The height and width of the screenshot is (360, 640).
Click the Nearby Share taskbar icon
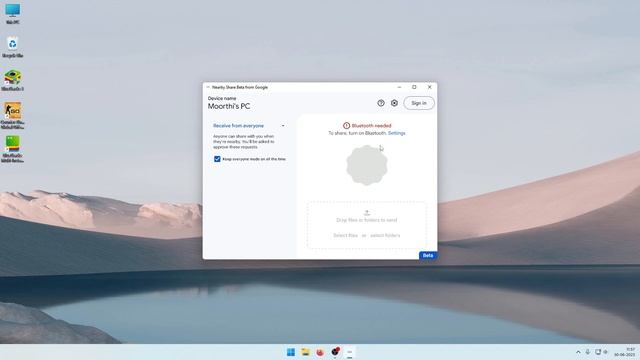[x=350, y=352]
